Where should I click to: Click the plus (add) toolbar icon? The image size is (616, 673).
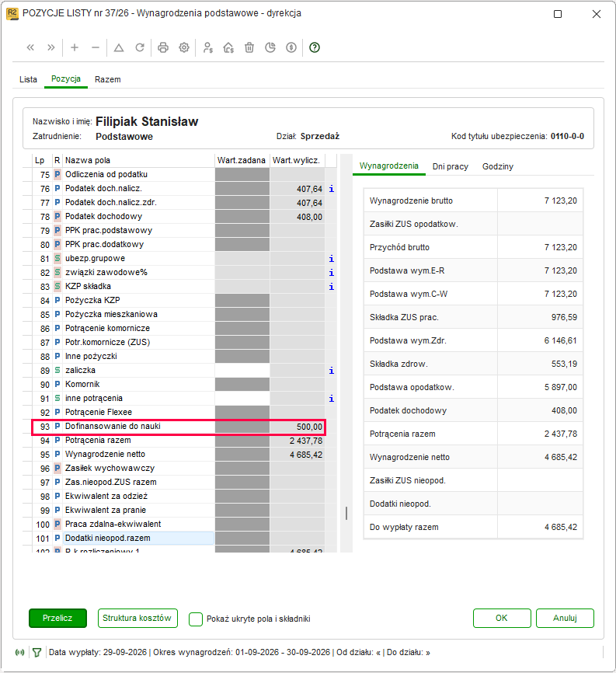[75, 47]
